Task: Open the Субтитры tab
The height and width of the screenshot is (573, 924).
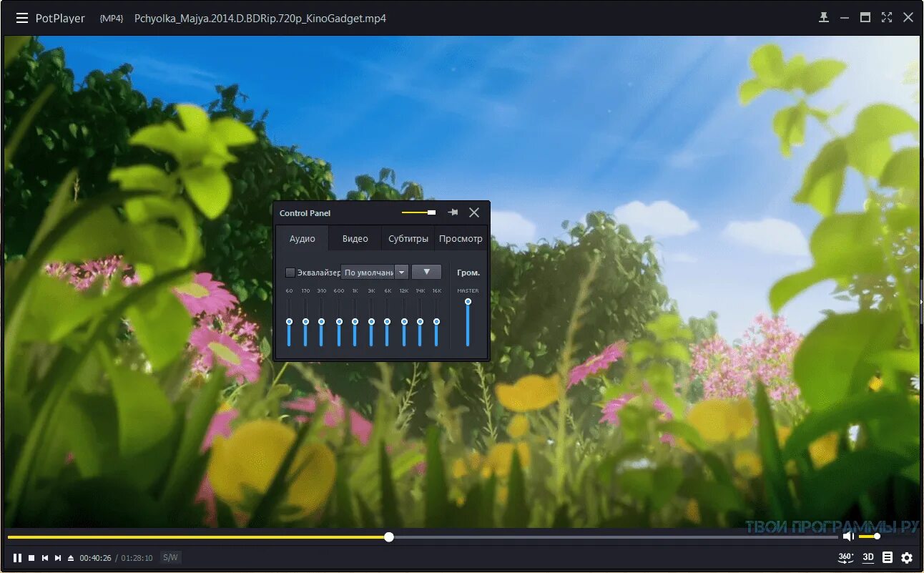Action: (408, 239)
